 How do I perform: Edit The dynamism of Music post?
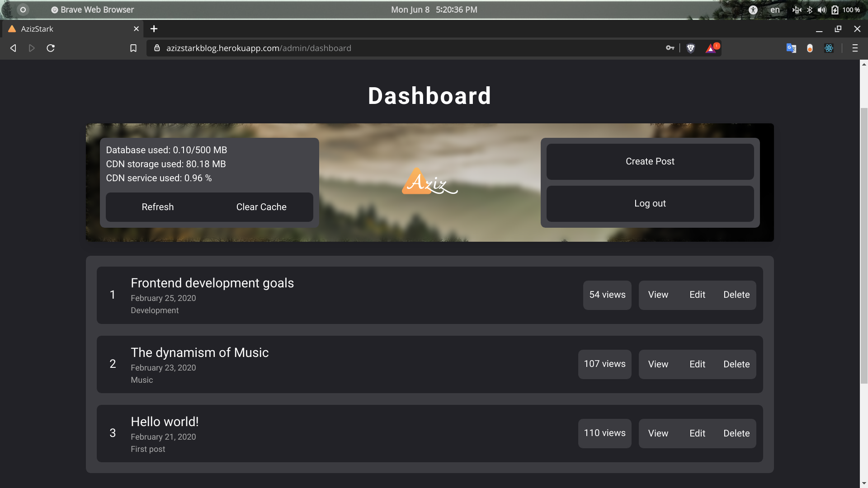pos(697,364)
